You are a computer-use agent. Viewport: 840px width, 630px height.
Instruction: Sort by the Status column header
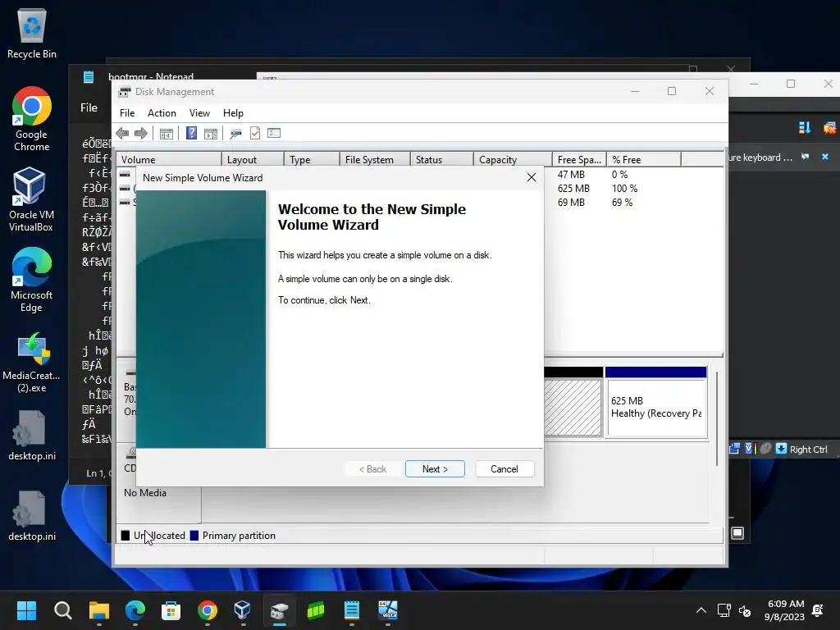click(442, 160)
